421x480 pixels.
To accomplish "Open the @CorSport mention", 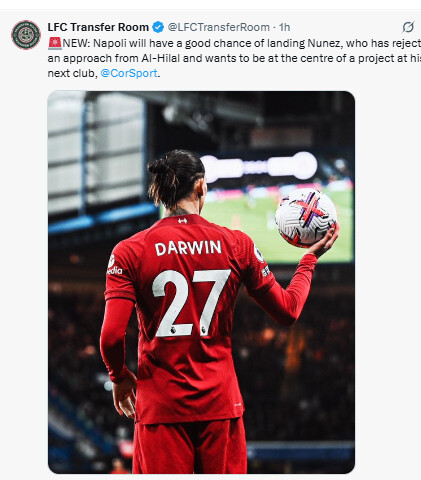I will tap(129, 73).
